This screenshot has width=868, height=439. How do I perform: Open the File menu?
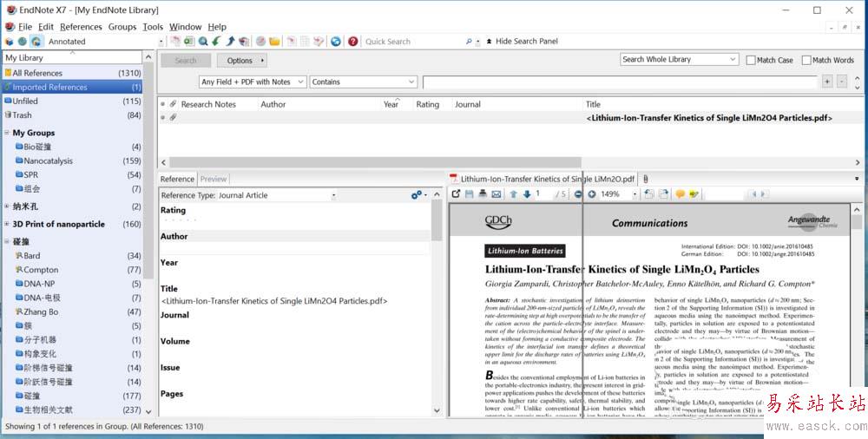point(25,27)
